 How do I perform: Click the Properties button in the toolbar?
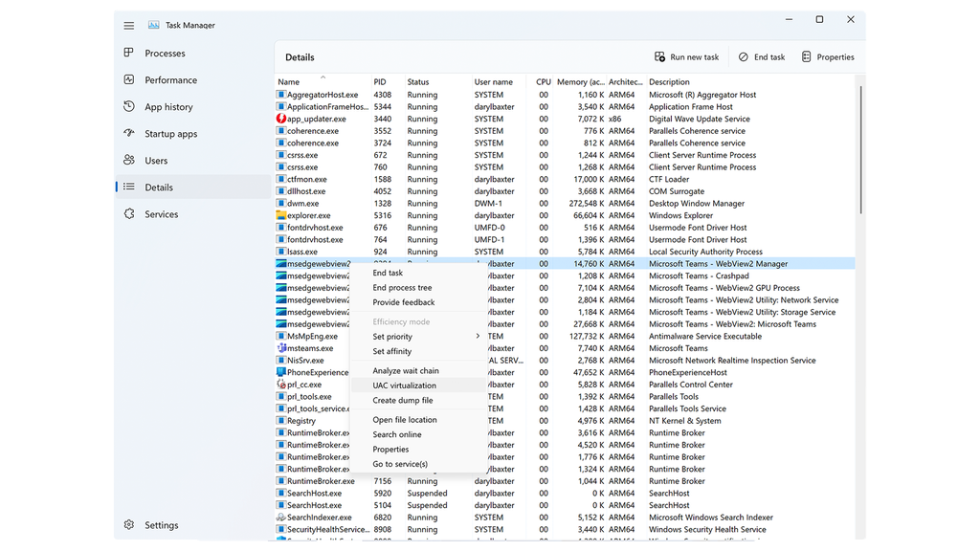[827, 56]
